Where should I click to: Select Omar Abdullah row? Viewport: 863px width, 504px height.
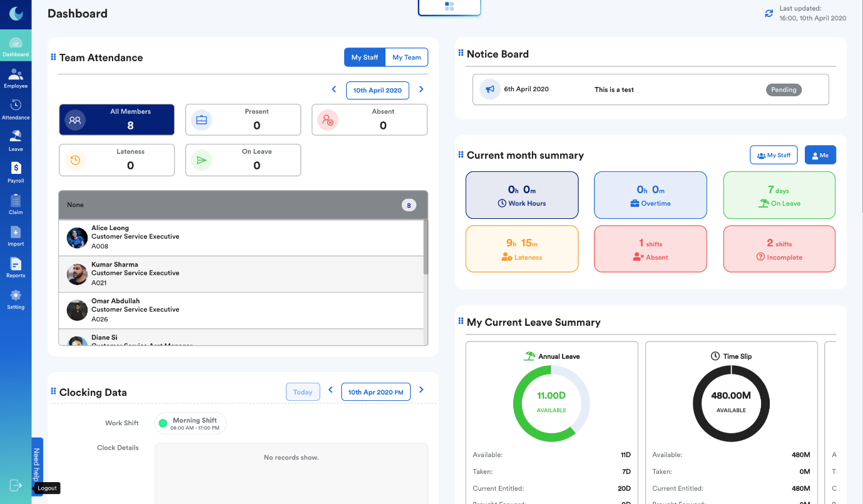pyautogui.click(x=241, y=310)
